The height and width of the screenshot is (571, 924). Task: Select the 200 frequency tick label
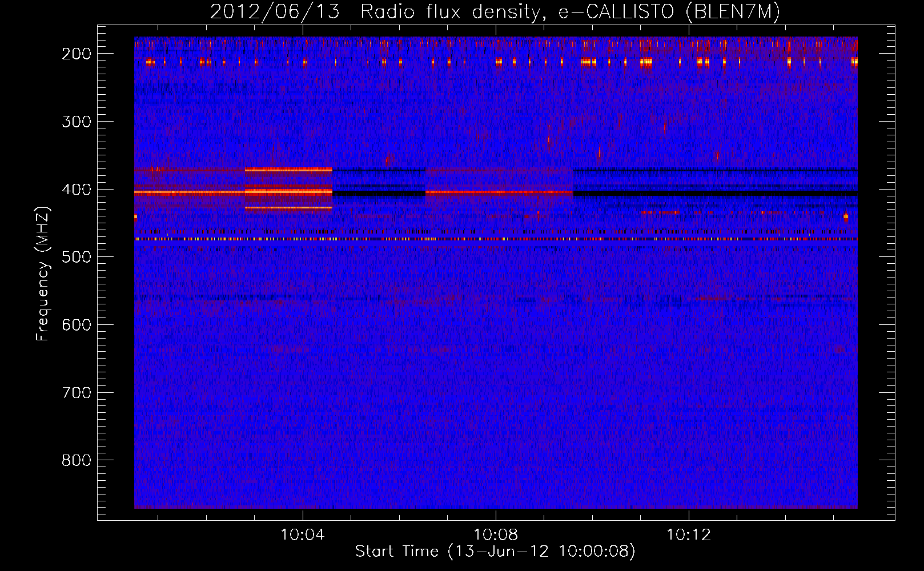77,54
